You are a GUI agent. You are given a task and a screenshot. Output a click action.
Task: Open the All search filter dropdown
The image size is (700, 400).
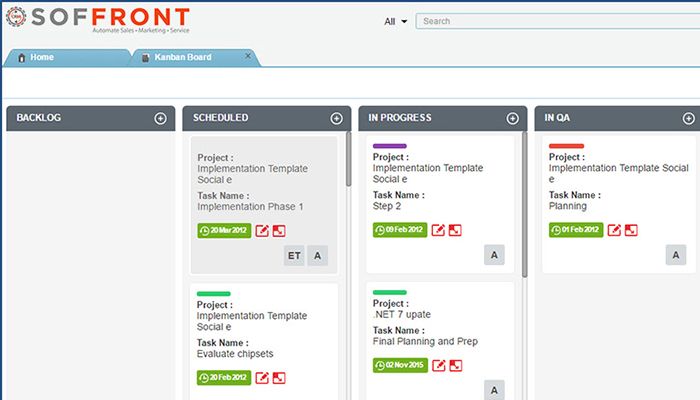coord(396,21)
